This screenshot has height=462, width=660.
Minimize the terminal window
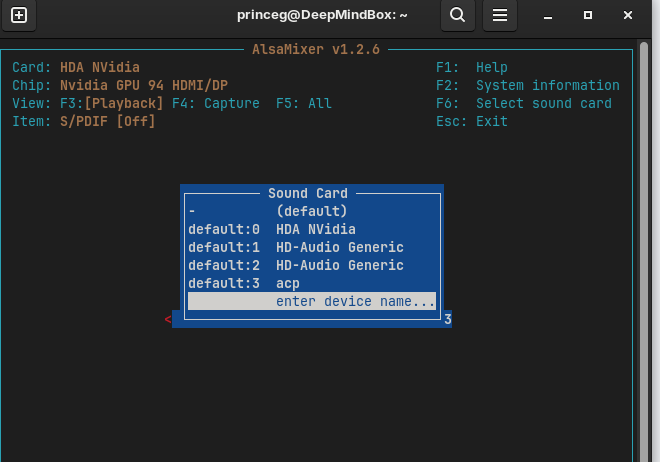(549, 15)
